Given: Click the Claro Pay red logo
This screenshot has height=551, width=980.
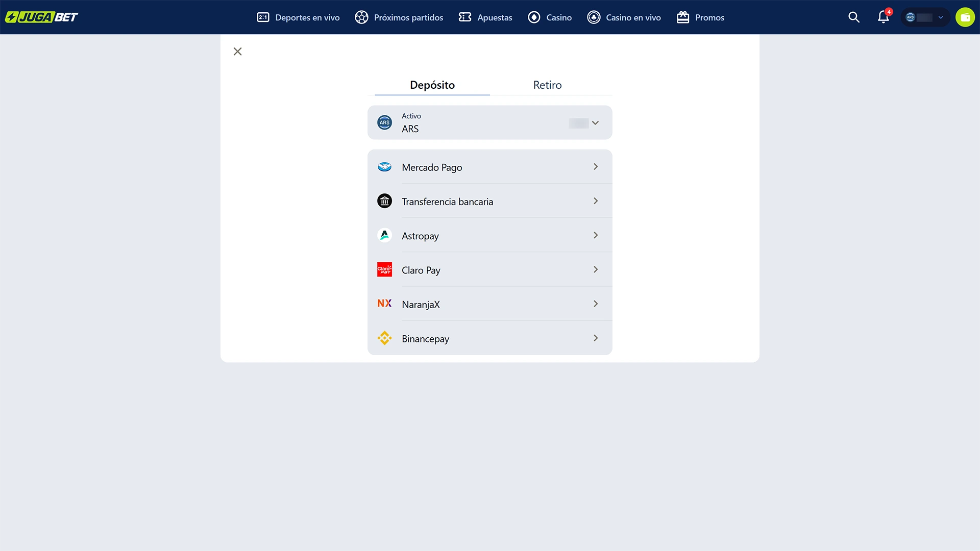Looking at the screenshot, I should (x=384, y=269).
